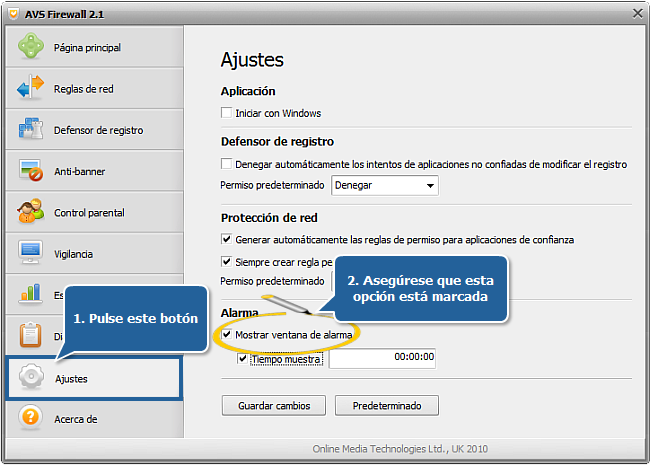Switch to Reglas de red
The width and height of the screenshot is (651, 465).
[94, 88]
